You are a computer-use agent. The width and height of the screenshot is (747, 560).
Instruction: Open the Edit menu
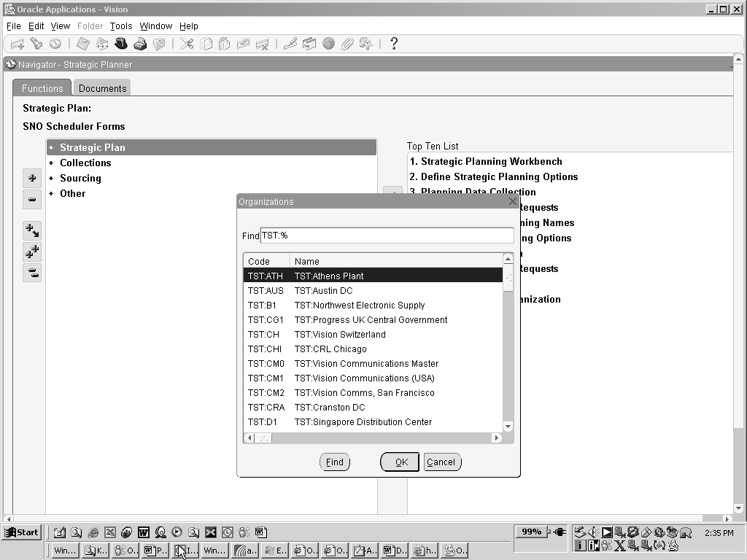36,26
